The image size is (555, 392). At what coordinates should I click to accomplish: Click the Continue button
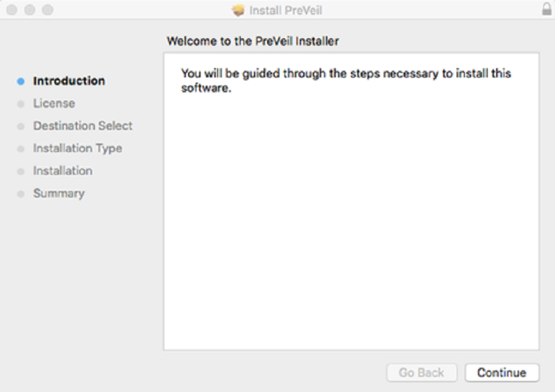(x=502, y=373)
